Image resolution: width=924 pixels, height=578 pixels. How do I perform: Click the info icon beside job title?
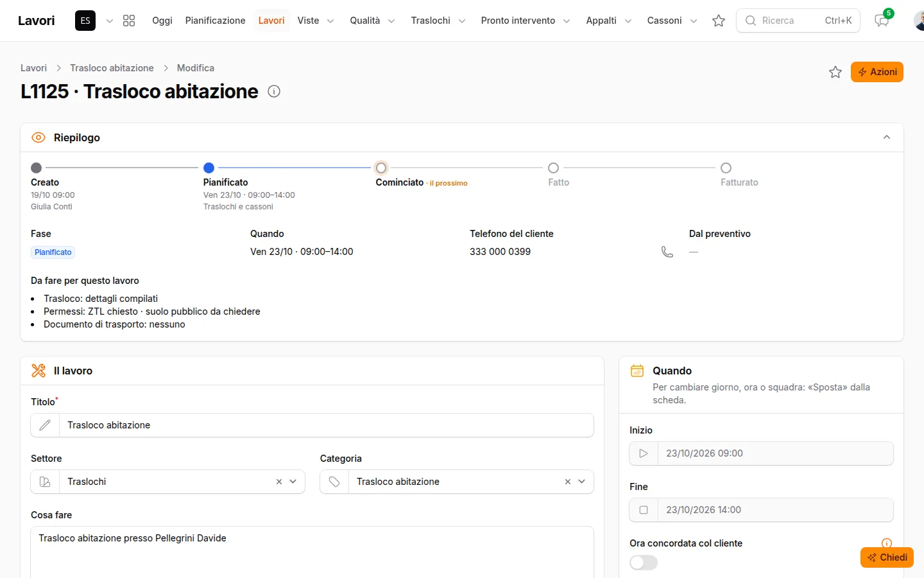pyautogui.click(x=274, y=91)
